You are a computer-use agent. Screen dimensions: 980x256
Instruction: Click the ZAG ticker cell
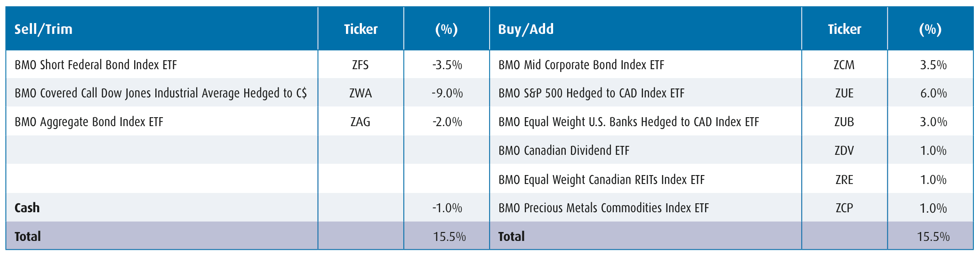(360, 122)
